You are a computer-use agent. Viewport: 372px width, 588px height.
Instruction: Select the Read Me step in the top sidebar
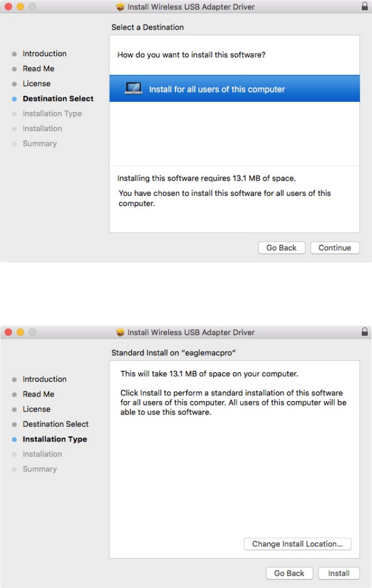(x=38, y=69)
